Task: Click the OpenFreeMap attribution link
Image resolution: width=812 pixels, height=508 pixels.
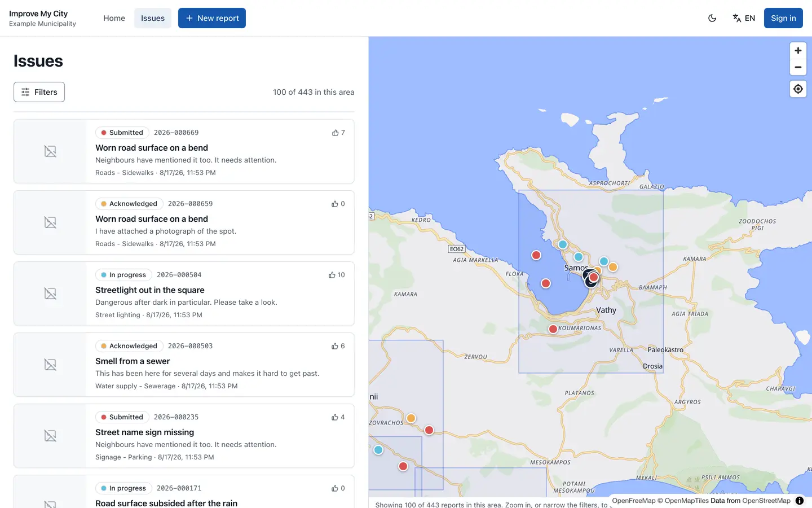Action: click(x=634, y=501)
